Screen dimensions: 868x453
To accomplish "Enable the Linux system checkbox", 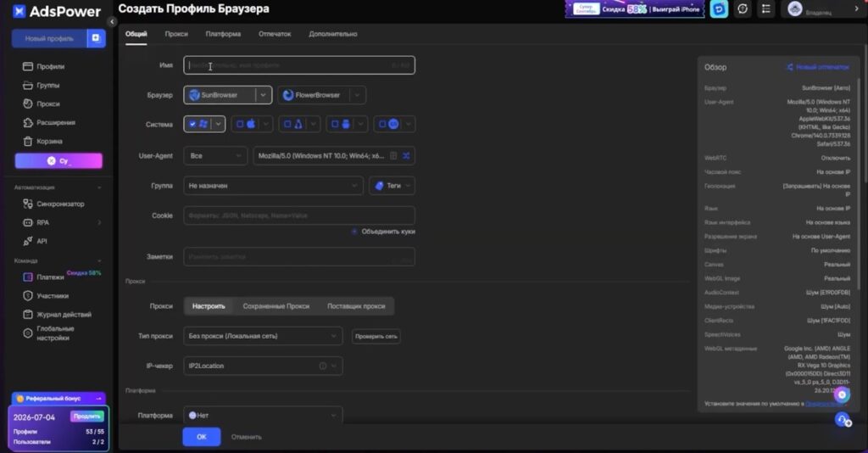I will point(287,124).
